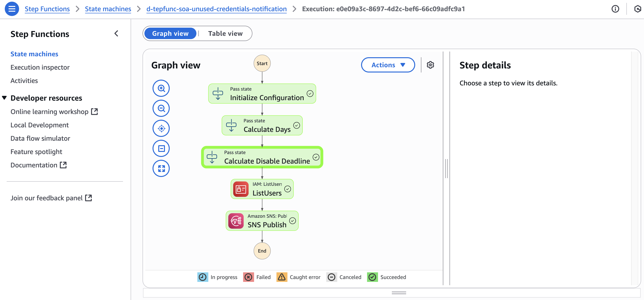The image size is (644, 300).
Task: Open d-tepfunc-soa-unused-credentials-notification breadcrumb
Action: 216,9
